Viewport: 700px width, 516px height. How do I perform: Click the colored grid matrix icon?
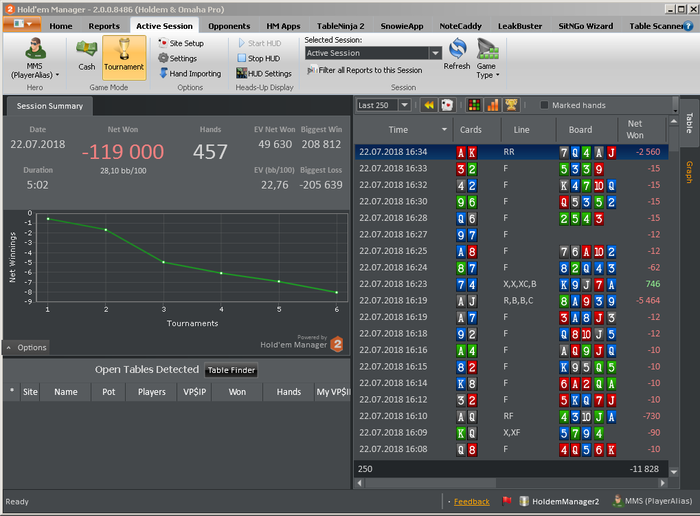click(x=474, y=105)
